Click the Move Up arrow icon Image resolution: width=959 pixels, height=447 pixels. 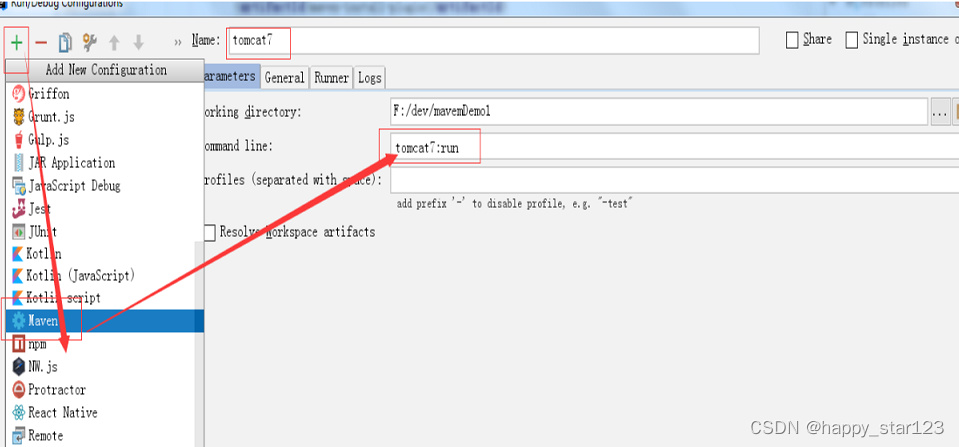click(114, 42)
